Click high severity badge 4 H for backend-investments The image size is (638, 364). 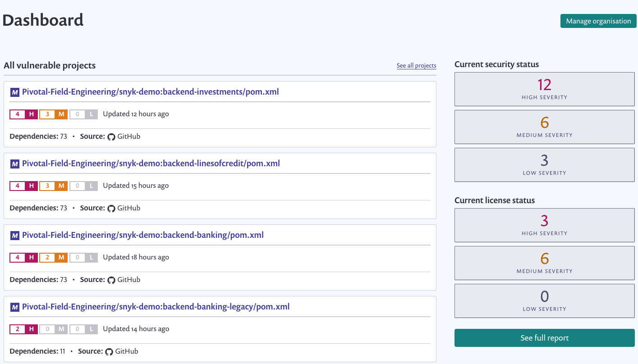(x=23, y=114)
